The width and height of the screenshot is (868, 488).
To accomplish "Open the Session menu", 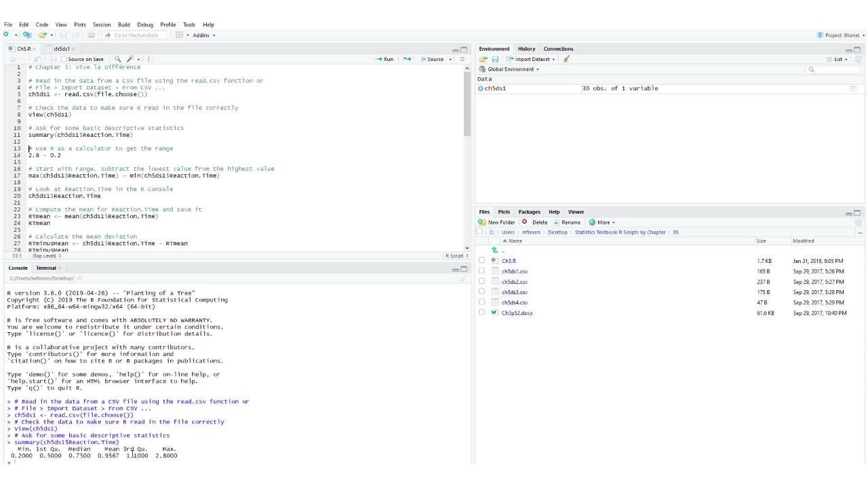I will (x=102, y=24).
